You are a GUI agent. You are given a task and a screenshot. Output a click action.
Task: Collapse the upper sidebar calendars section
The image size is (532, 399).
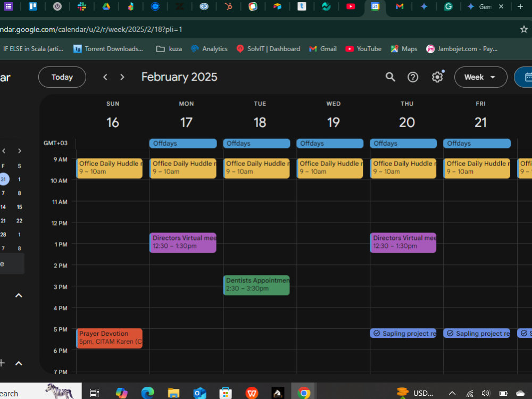pos(19,295)
